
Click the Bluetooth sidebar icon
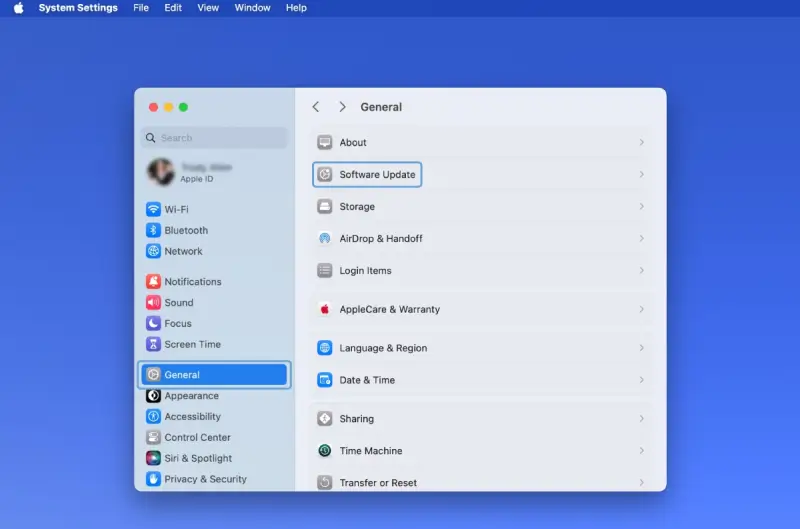153,230
